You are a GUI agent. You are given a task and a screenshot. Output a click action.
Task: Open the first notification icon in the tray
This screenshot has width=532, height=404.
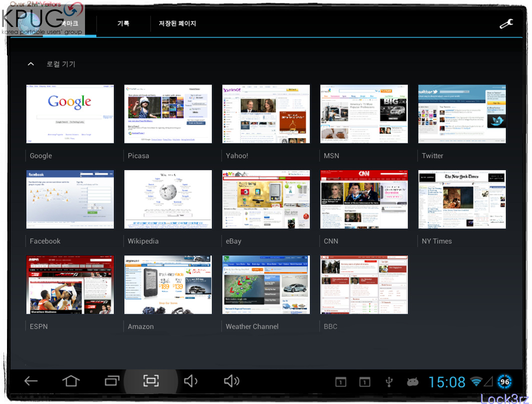340,383
